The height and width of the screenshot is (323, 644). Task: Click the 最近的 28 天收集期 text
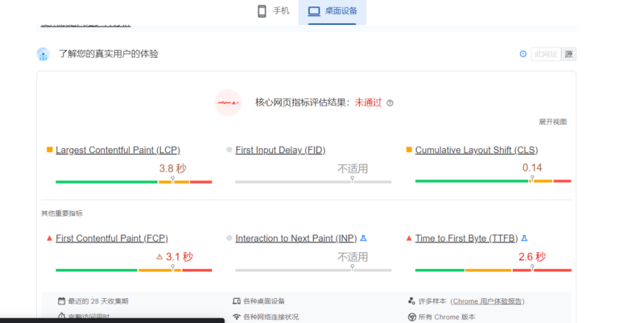[x=98, y=301]
